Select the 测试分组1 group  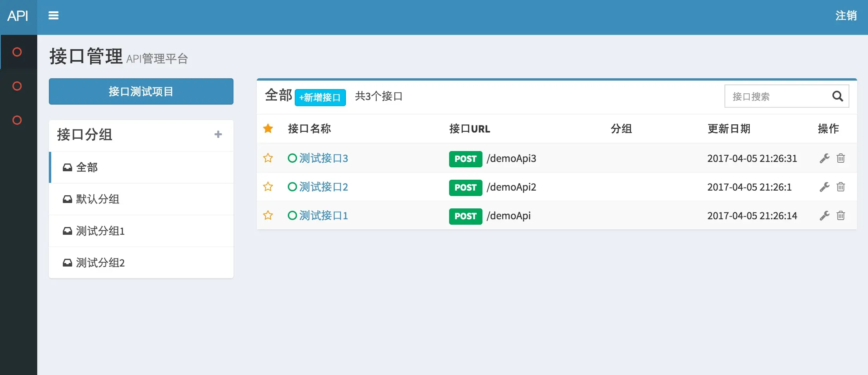pos(99,231)
